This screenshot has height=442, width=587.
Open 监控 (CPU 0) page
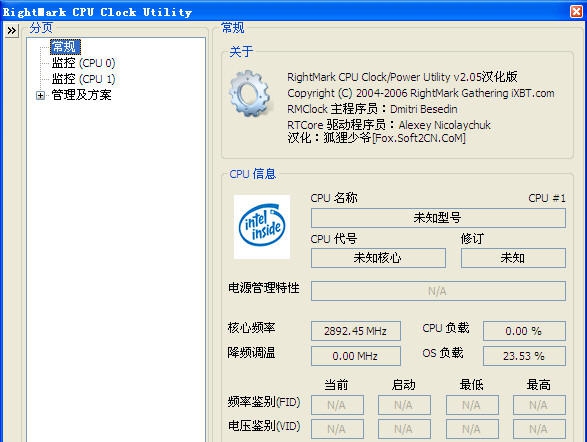click(83, 63)
